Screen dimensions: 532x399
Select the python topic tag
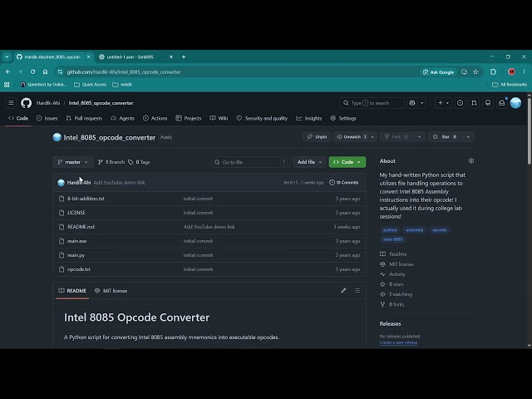click(x=390, y=230)
